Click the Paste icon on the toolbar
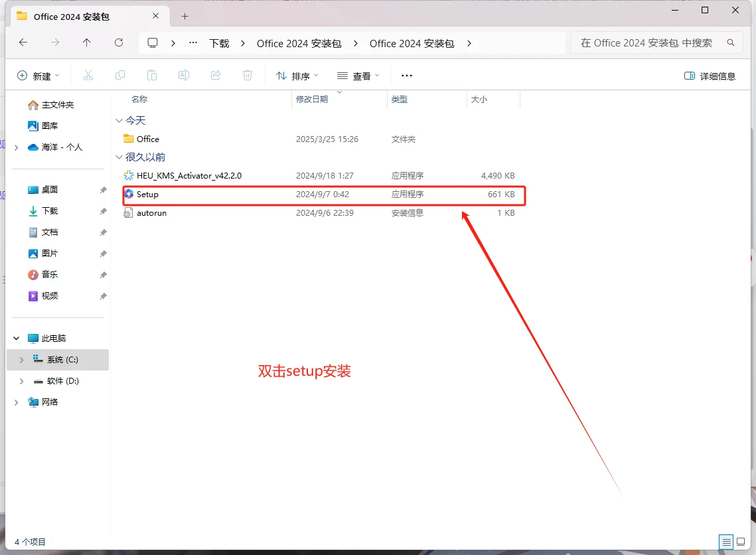The width and height of the screenshot is (756, 555). (152, 75)
